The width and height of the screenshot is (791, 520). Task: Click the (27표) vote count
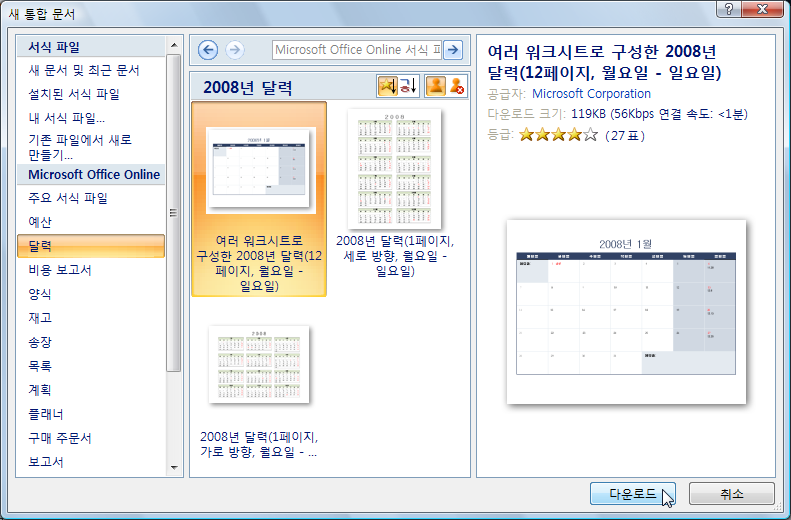coord(625,135)
